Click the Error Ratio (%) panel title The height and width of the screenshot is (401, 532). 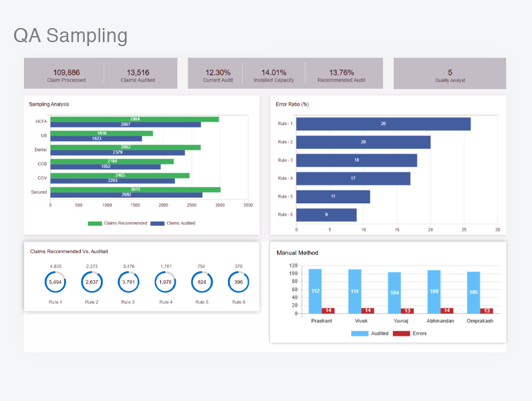pos(292,104)
